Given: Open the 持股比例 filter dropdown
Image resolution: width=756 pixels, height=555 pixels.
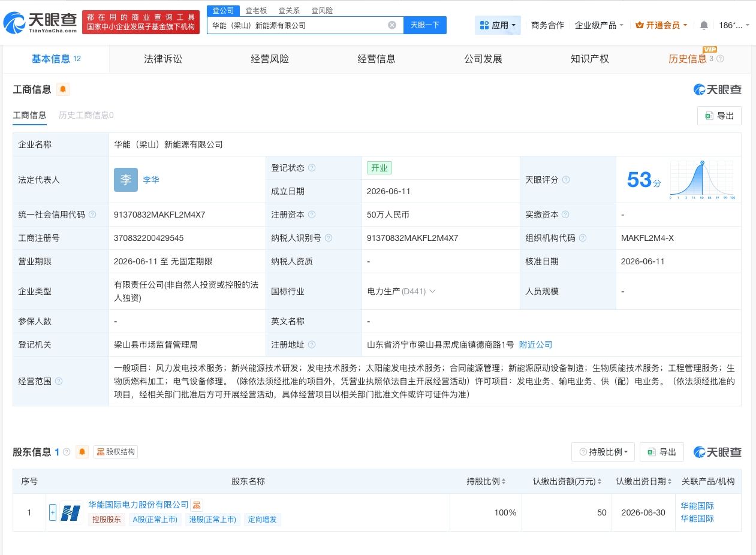Looking at the screenshot, I should (x=603, y=452).
